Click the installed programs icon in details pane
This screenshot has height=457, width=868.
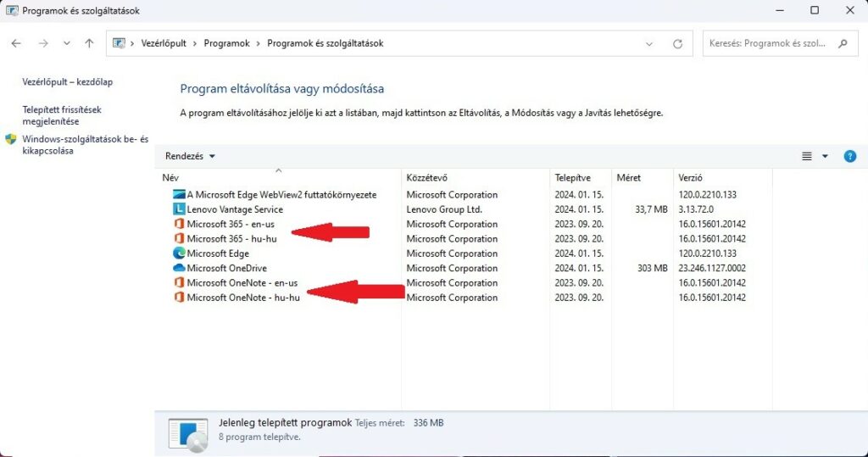click(x=188, y=435)
